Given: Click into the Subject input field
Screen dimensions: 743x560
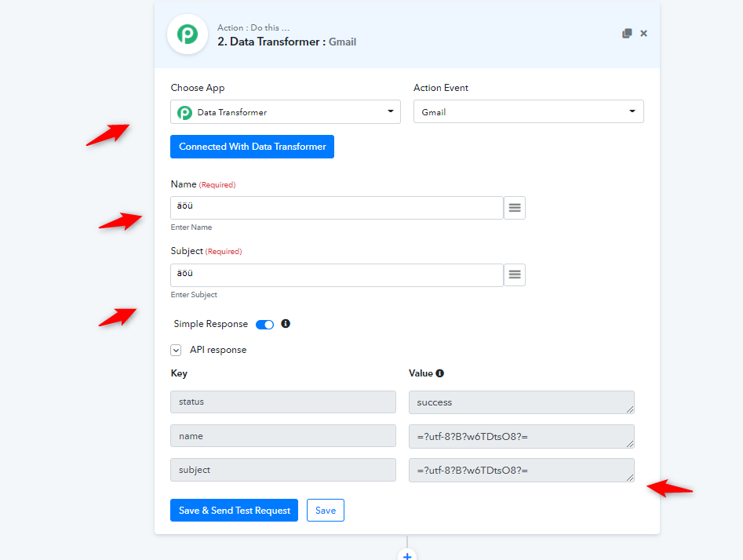Looking at the screenshot, I should tap(337, 275).
